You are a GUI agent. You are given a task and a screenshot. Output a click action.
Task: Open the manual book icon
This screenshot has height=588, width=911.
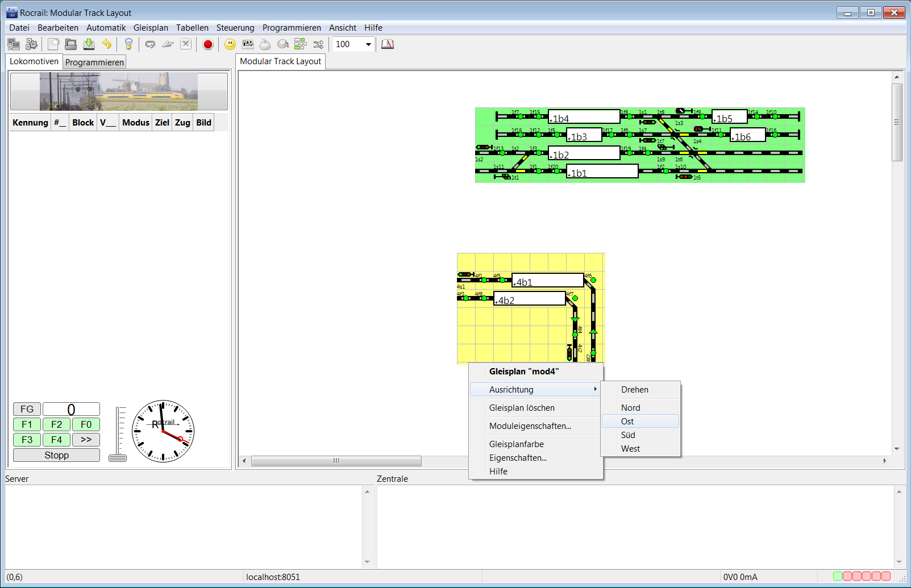pyautogui.click(x=388, y=44)
